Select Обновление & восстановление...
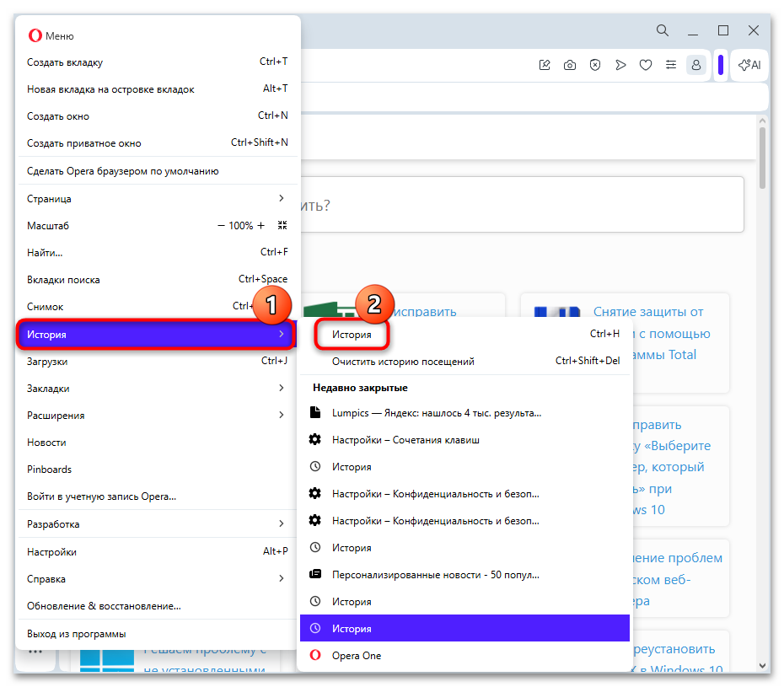 158,607
